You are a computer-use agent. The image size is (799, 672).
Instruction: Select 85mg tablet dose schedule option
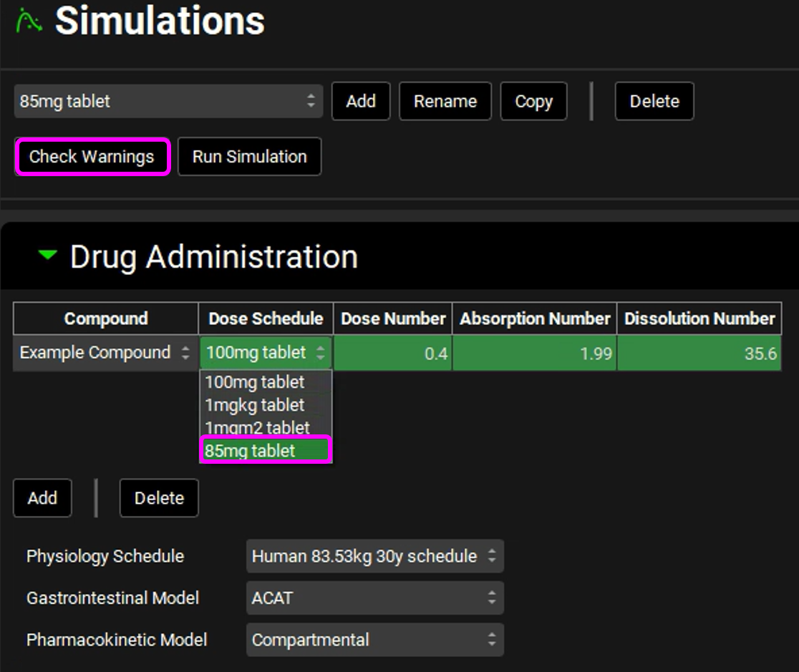(x=251, y=451)
